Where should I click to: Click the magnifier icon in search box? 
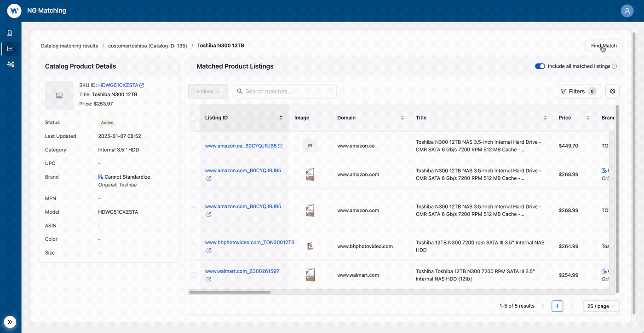[x=240, y=91]
